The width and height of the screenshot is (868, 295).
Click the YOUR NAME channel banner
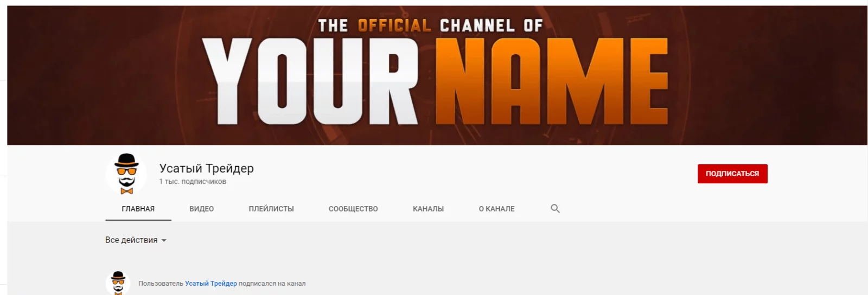coord(437,75)
